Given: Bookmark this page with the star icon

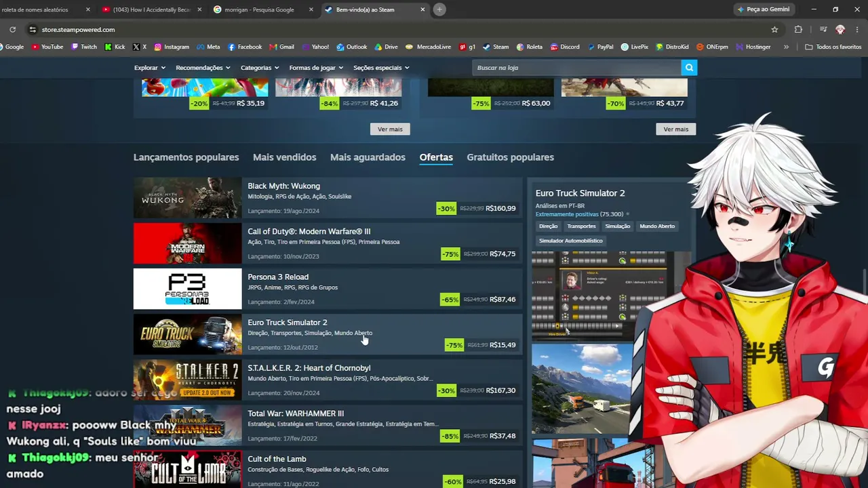Looking at the screenshot, I should [x=774, y=30].
